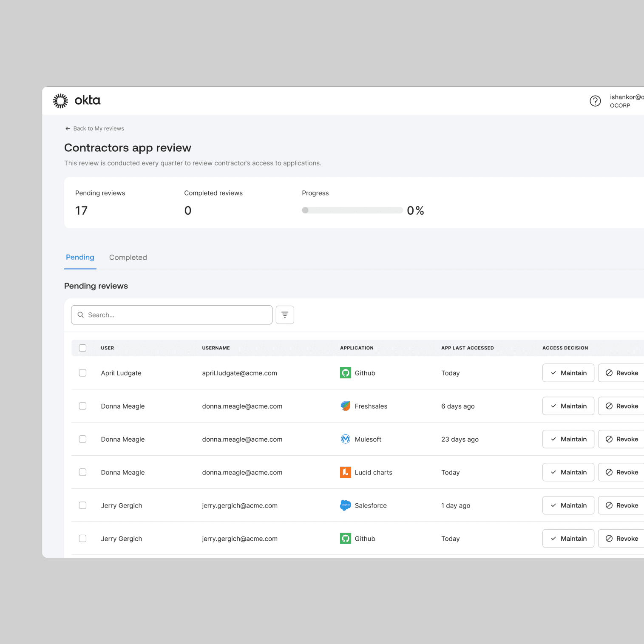The height and width of the screenshot is (644, 644).
Task: Click the review progress bar
Action: [x=352, y=210]
